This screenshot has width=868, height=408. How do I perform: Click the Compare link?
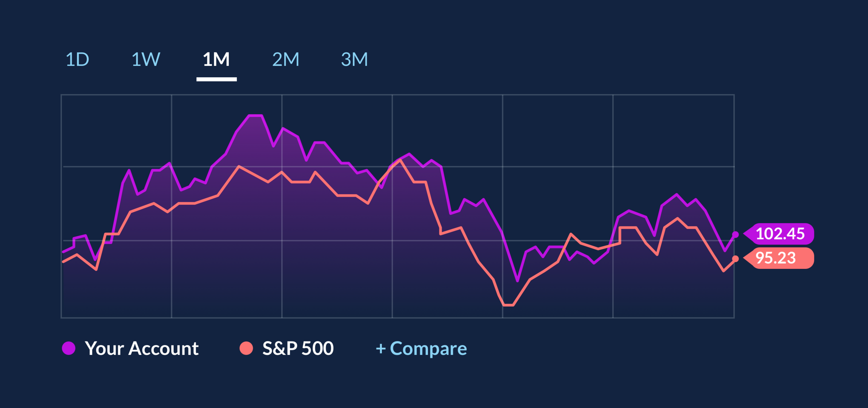click(428, 348)
